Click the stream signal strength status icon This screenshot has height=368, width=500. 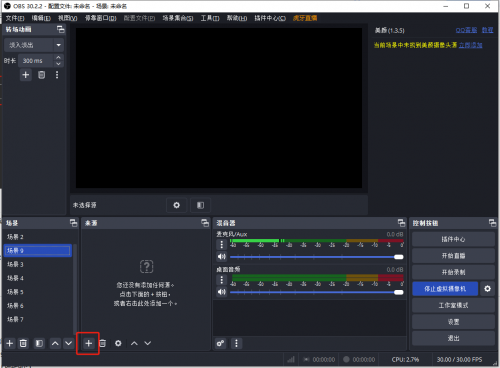click(x=291, y=359)
